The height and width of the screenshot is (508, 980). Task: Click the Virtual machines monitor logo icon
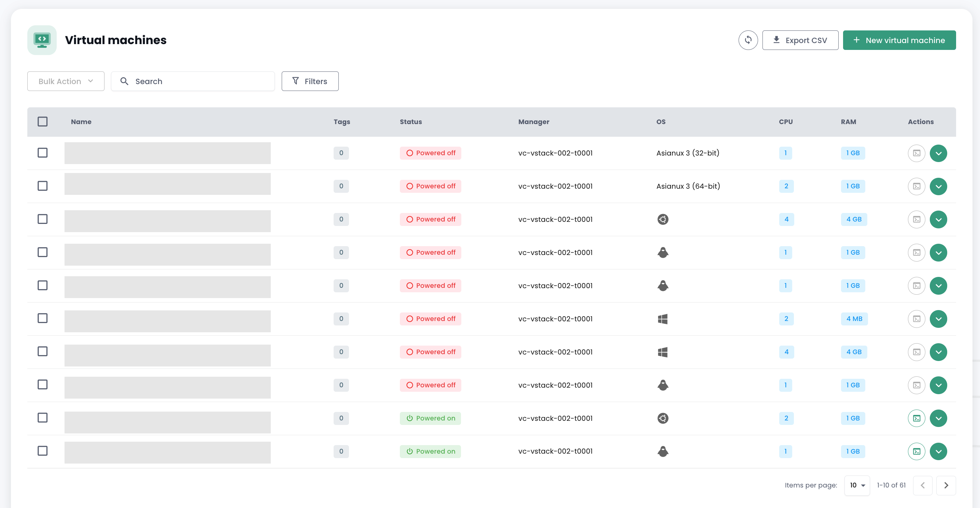click(x=42, y=40)
